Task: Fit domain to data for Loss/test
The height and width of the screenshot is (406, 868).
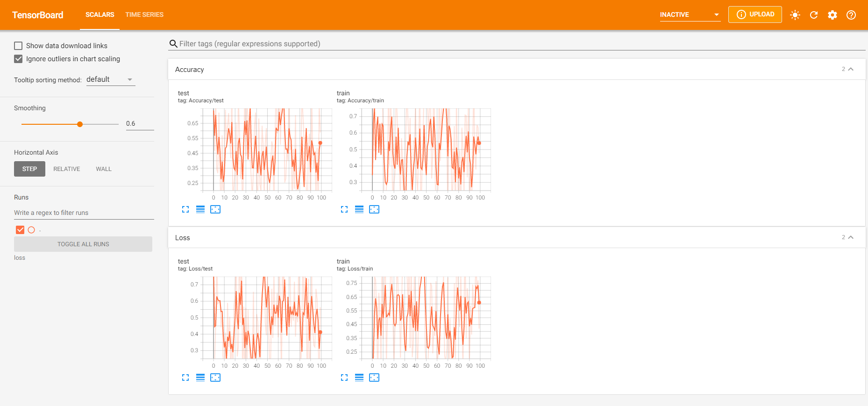Action: coord(215,378)
